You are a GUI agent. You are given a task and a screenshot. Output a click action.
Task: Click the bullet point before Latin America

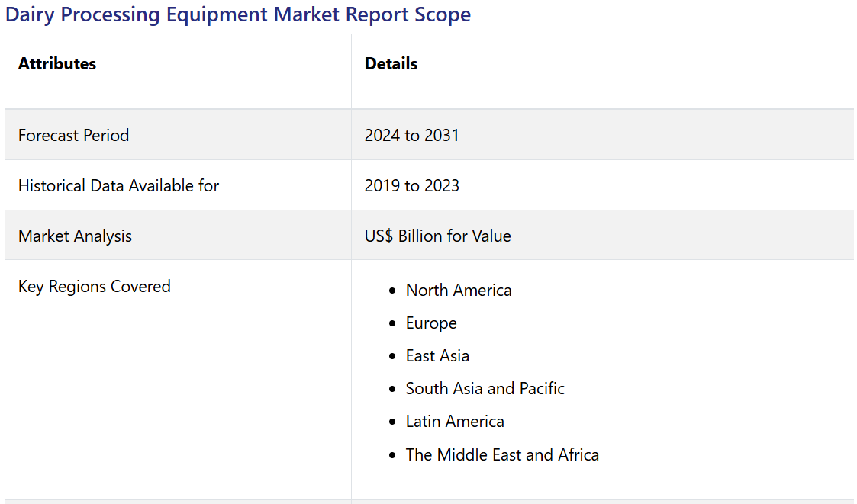pos(392,422)
